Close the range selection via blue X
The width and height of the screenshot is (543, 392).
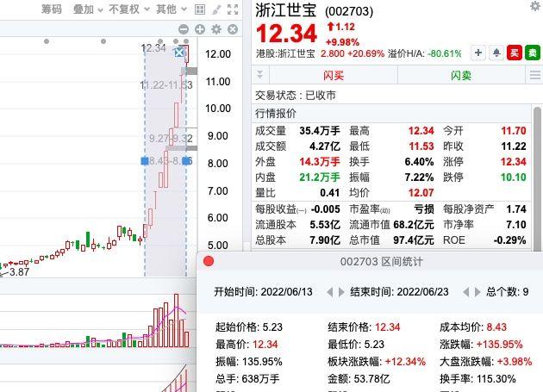click(179, 53)
